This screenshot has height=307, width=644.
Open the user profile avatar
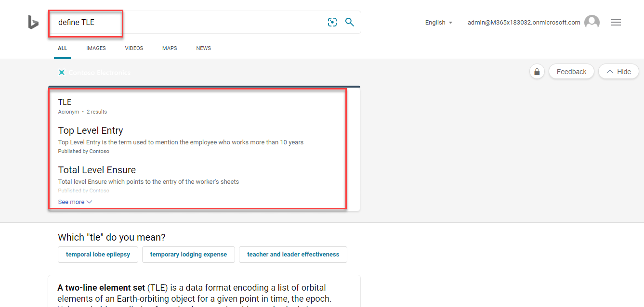(x=591, y=22)
